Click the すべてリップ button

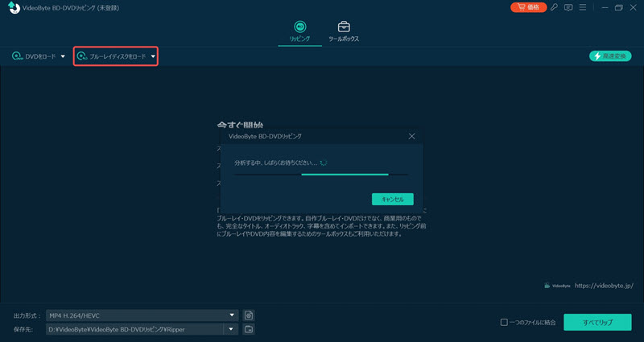597,323
